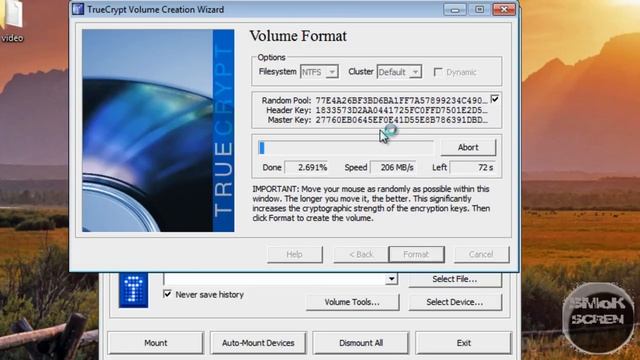Open Volume Tools... in main window
The height and width of the screenshot is (360, 640).
pos(352,302)
